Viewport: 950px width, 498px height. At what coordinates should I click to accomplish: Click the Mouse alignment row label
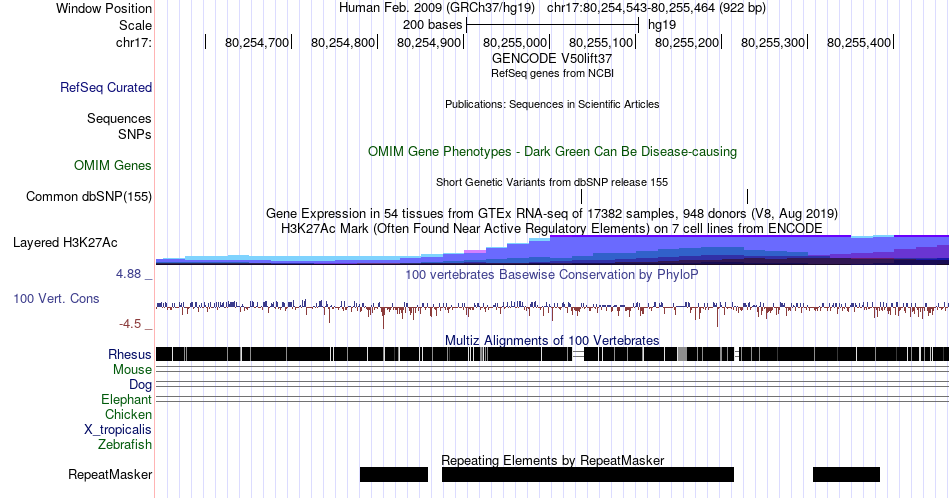click(132, 370)
